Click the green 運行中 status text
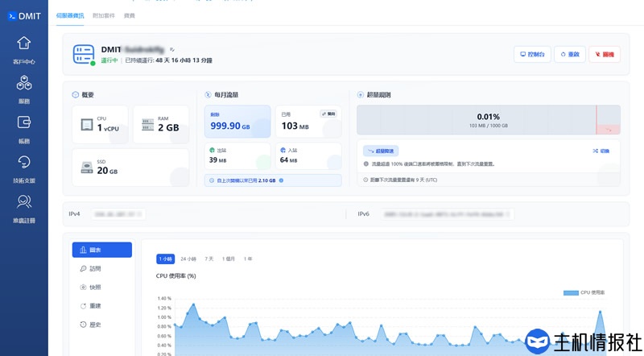Viewport: 644px width, 356px height. point(109,60)
